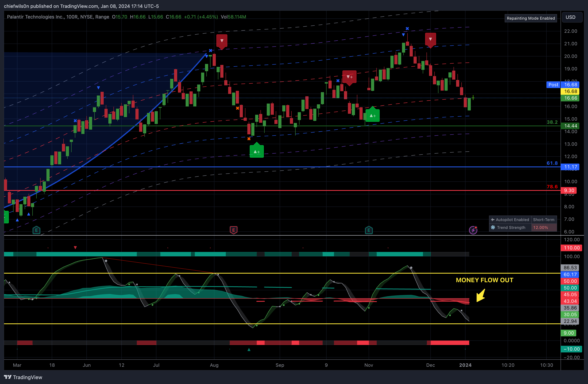Click the blue X marker at November high
Viewport: 588px width, 384px height.
407,29
